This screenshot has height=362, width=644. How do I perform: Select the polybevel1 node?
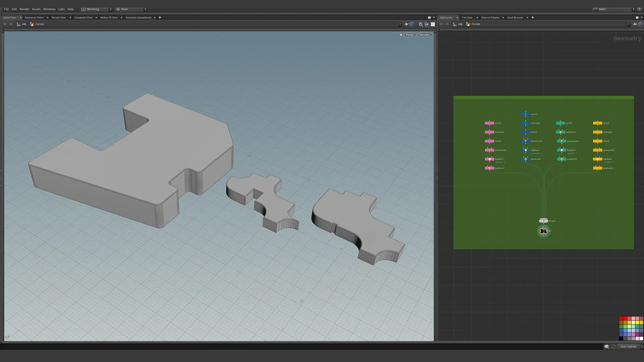tap(489, 168)
